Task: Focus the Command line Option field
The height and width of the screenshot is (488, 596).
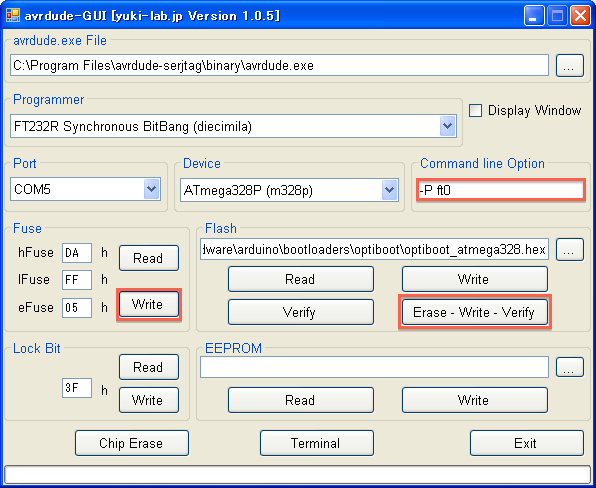Action: tap(500, 190)
